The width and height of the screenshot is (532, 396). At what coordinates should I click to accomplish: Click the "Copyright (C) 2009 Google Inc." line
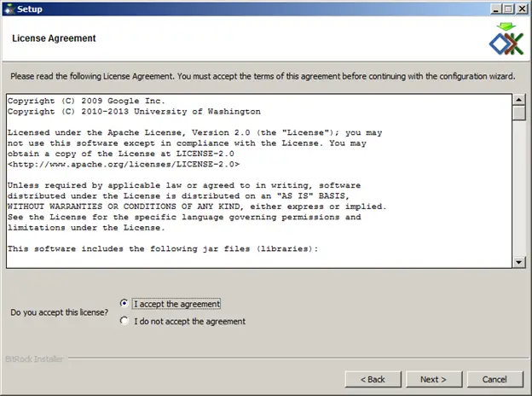pyautogui.click(x=86, y=101)
